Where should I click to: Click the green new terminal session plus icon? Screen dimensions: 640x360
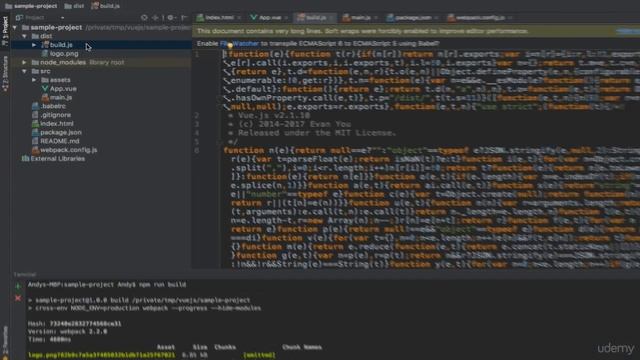[x=18, y=287]
